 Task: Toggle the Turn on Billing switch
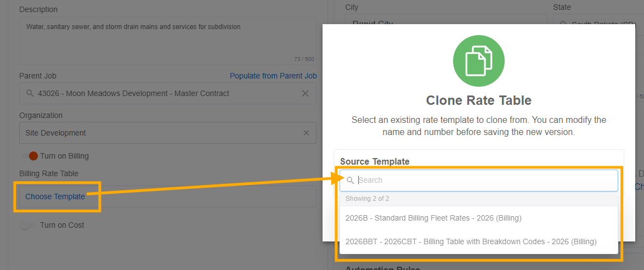30,156
